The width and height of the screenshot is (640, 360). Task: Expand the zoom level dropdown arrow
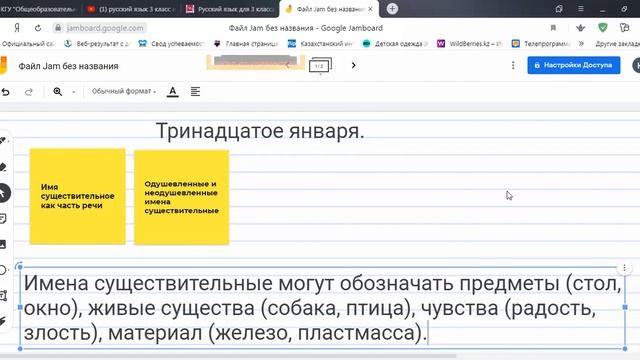(73, 92)
